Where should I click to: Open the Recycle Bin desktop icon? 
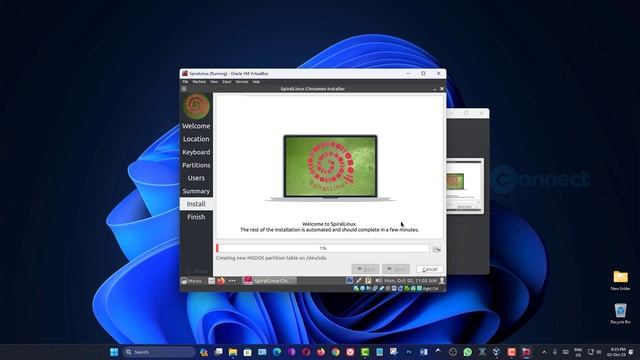click(x=620, y=313)
